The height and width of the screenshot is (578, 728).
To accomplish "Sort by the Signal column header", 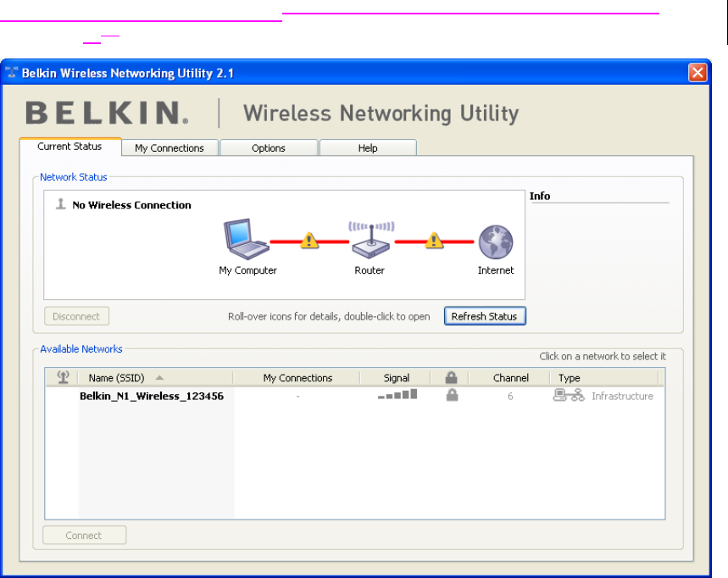I will (x=396, y=378).
